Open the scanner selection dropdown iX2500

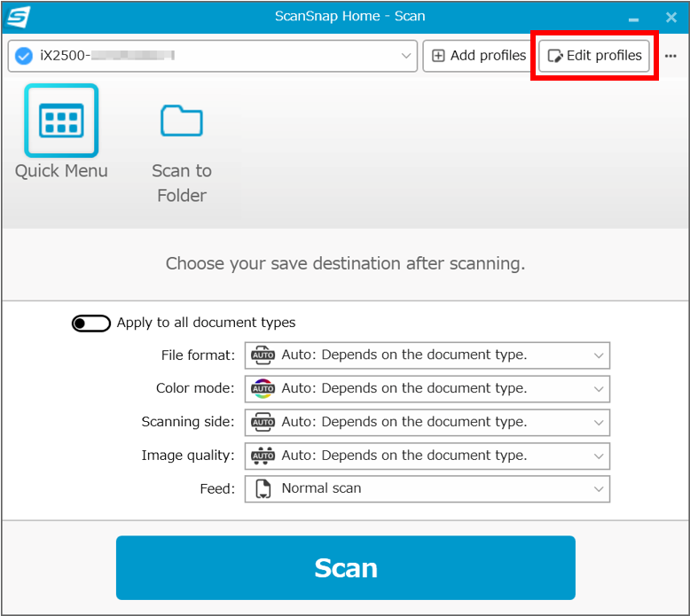[213, 56]
